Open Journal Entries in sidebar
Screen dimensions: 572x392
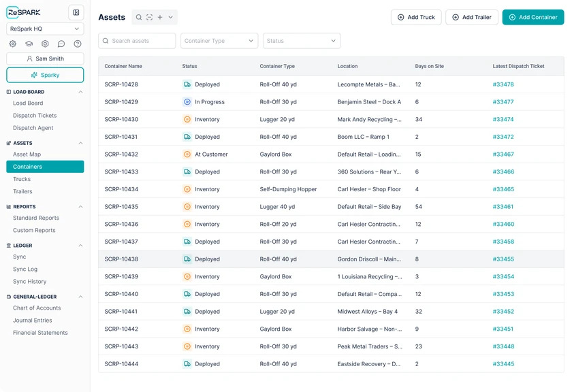click(x=33, y=320)
